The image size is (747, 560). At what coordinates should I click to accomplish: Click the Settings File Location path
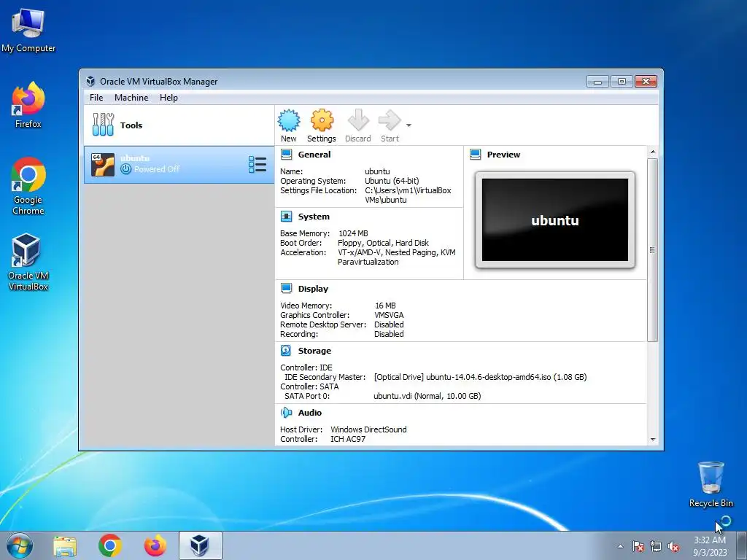click(408, 195)
